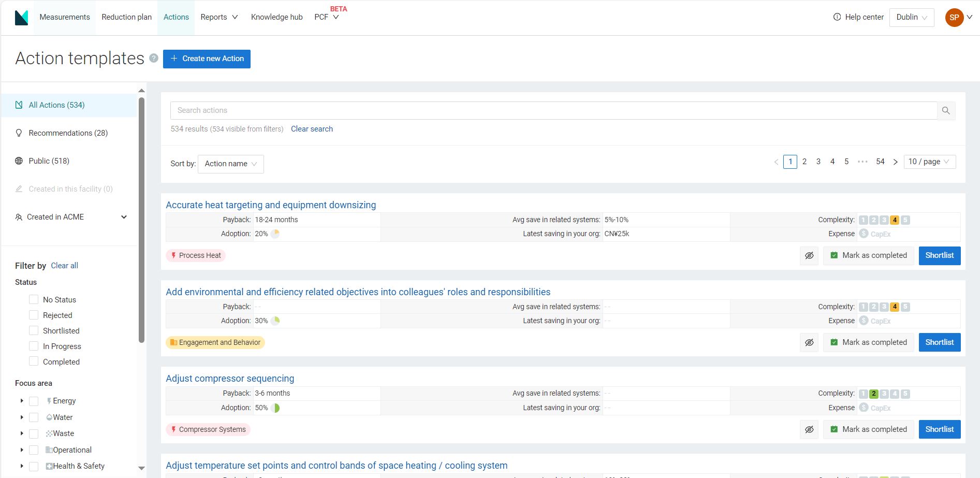
Task: Click the Process Heat tag
Action: tap(196, 255)
